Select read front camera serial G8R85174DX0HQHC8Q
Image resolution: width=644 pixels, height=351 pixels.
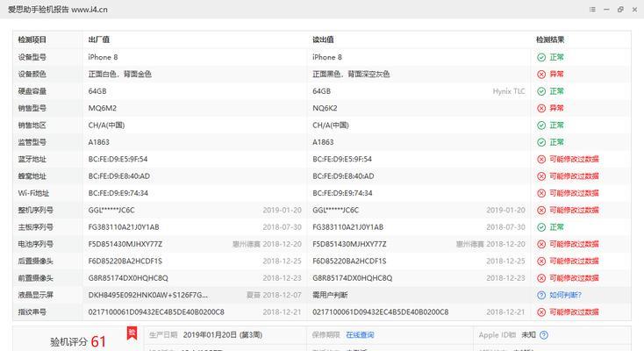pos(353,278)
